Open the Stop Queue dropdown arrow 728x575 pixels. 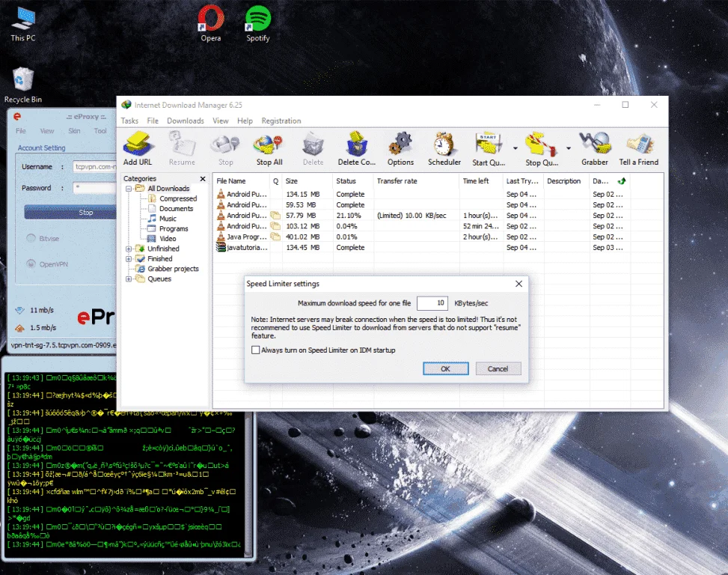[x=569, y=148]
